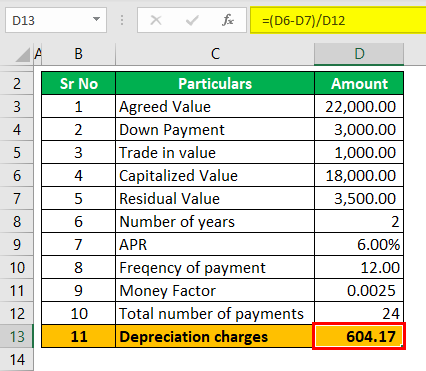Click the amount cell 0.0025
Screen dimensions: 426x371
click(359, 291)
